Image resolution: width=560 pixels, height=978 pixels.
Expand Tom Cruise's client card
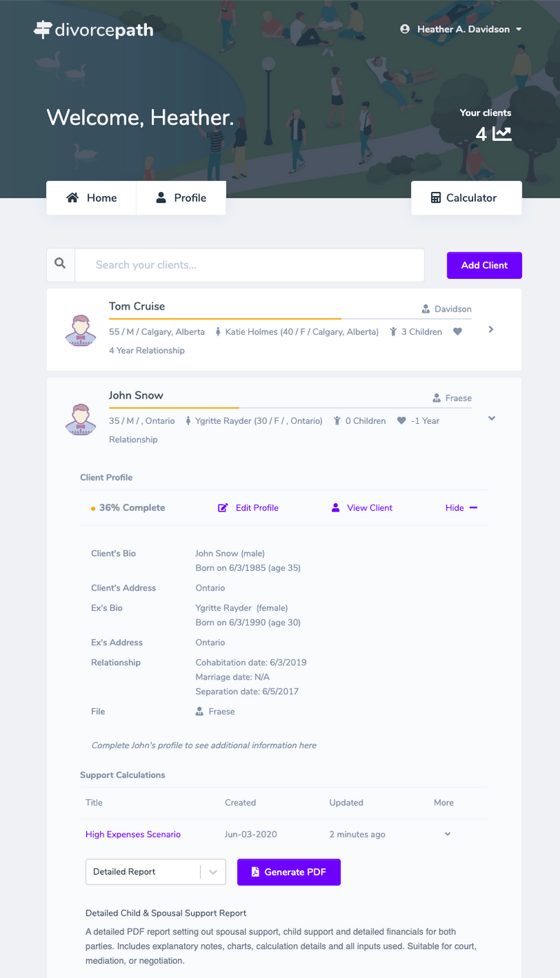click(x=491, y=329)
